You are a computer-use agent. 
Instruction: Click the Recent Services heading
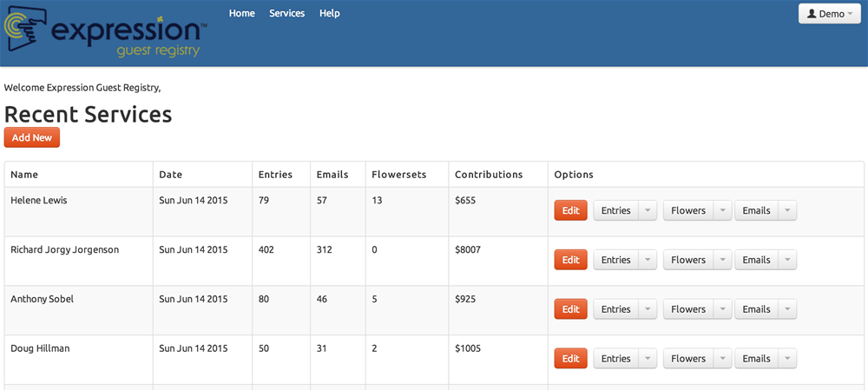(x=88, y=114)
